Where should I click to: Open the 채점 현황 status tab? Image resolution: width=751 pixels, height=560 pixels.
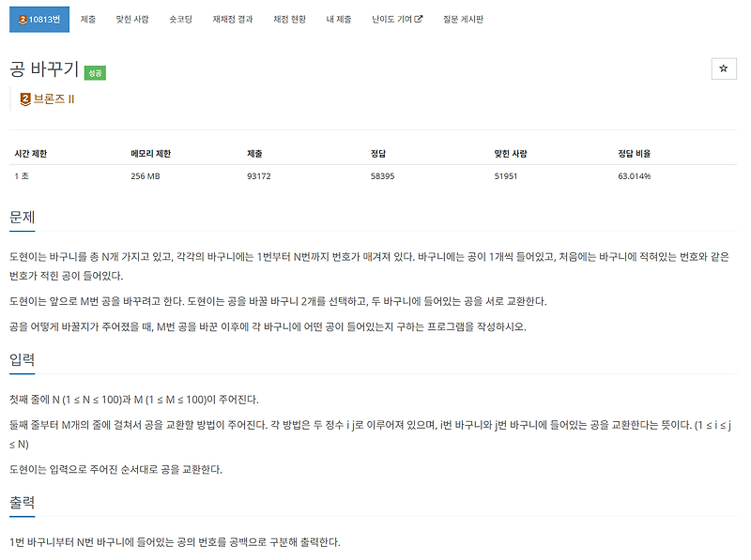288,17
